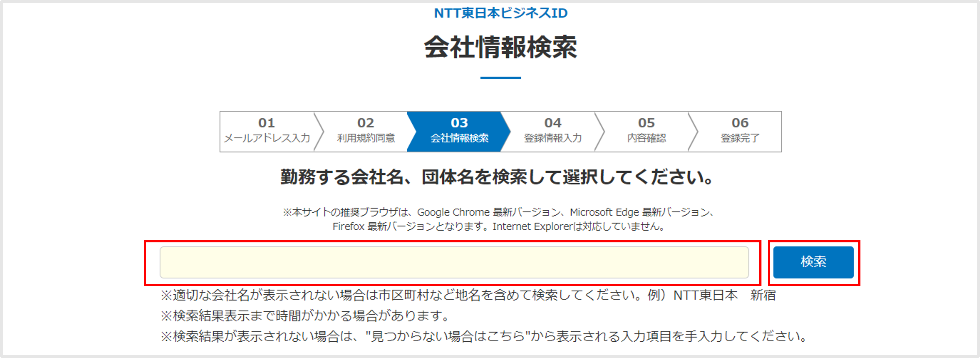Click the company name search input field
980x358 pixels.
pos(454,263)
